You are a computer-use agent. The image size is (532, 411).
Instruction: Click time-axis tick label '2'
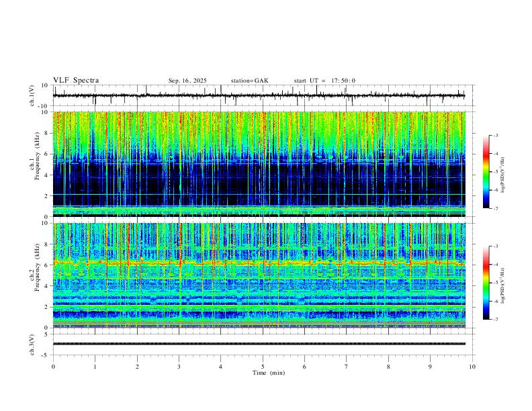(137, 367)
